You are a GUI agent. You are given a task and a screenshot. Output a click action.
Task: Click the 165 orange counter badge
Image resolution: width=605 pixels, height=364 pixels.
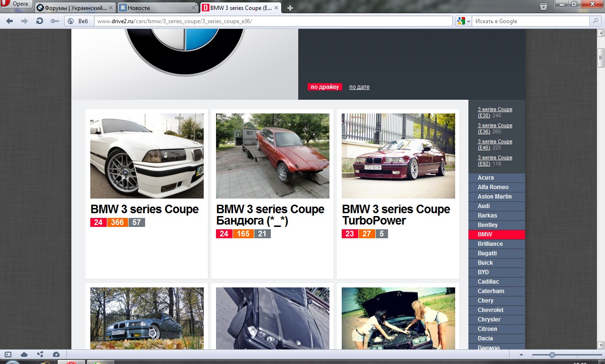pos(243,234)
